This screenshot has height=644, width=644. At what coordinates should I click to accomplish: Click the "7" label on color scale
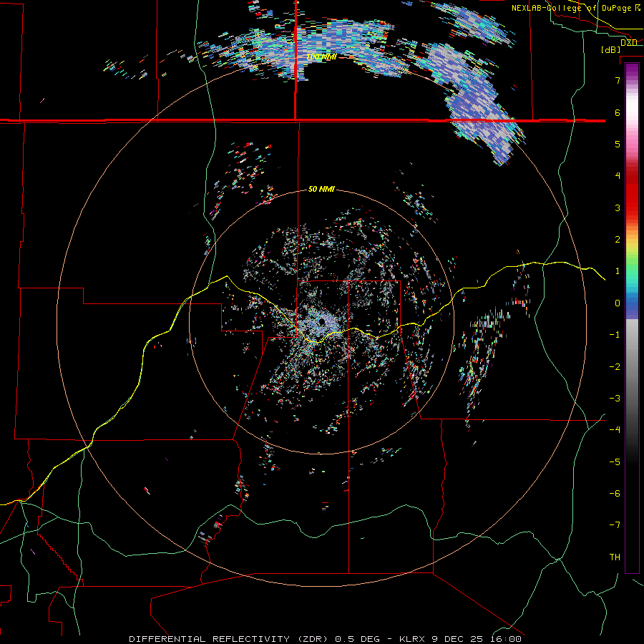coord(618,80)
